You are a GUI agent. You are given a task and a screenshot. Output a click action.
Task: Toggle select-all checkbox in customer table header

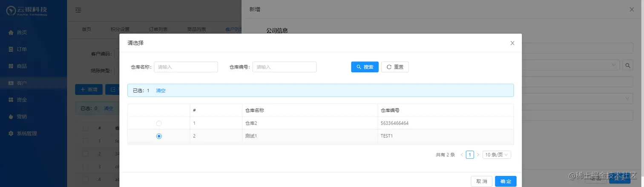pos(85,128)
